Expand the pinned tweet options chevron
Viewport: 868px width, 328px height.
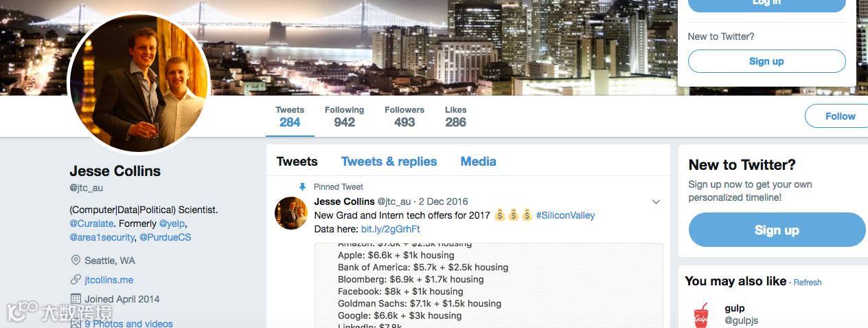(x=656, y=202)
